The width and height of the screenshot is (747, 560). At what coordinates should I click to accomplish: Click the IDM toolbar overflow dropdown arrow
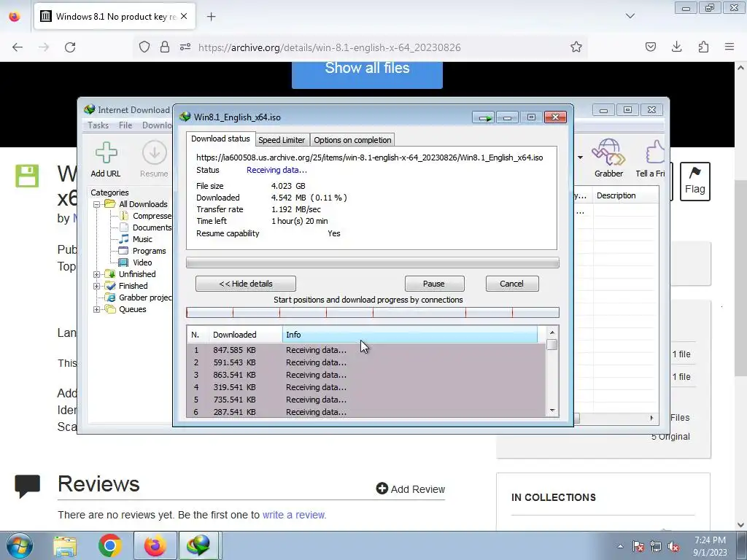(580, 157)
